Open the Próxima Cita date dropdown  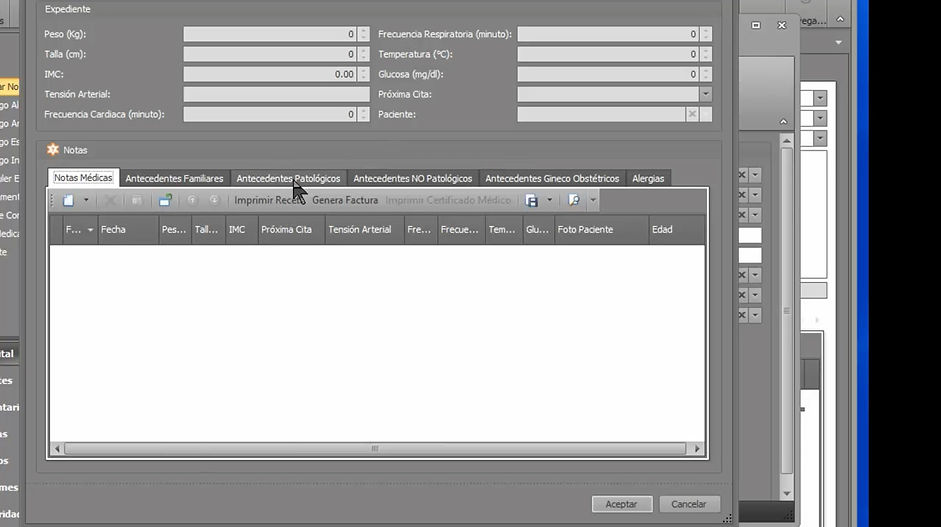click(706, 94)
